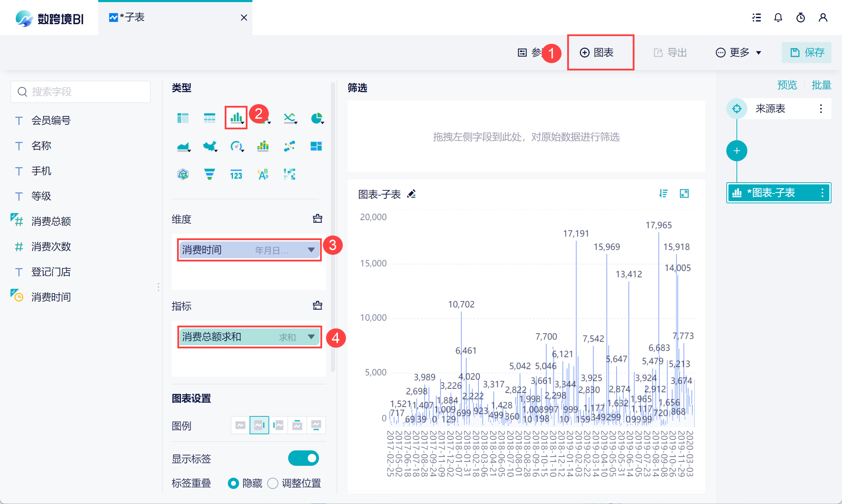Expand the 更多 menu
The width and height of the screenshot is (842, 504).
point(739,53)
